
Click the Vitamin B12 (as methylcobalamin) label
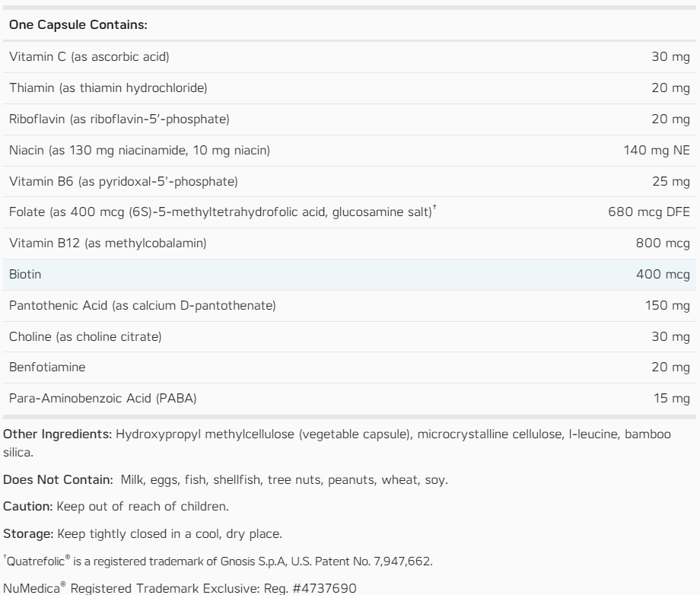point(108,243)
